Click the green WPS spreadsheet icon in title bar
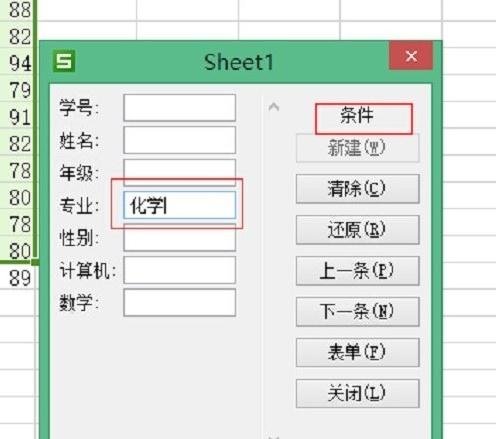Image resolution: width=496 pixels, height=439 pixels. 64,61
